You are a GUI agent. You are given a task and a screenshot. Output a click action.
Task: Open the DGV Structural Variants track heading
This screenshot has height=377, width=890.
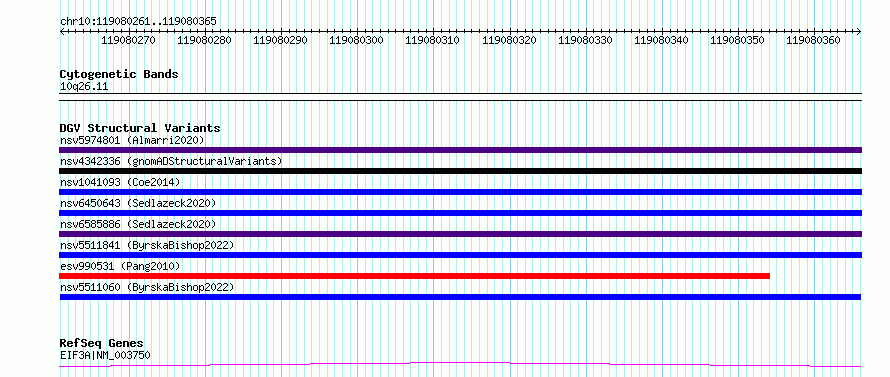[140, 128]
